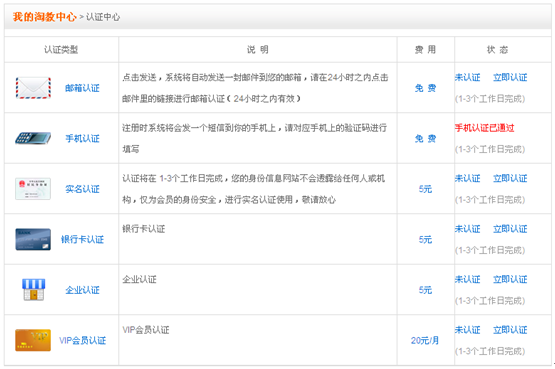Open the 企业认证 link

click(82, 290)
